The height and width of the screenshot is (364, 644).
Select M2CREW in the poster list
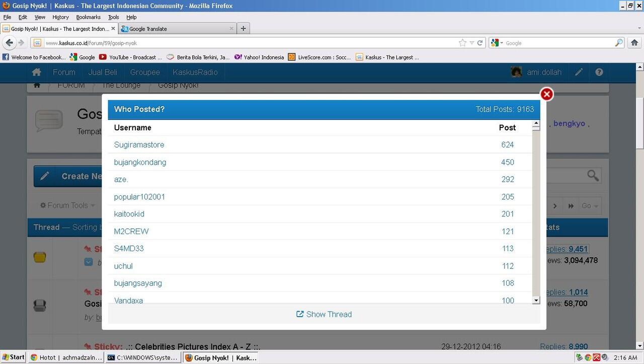pos(131,231)
